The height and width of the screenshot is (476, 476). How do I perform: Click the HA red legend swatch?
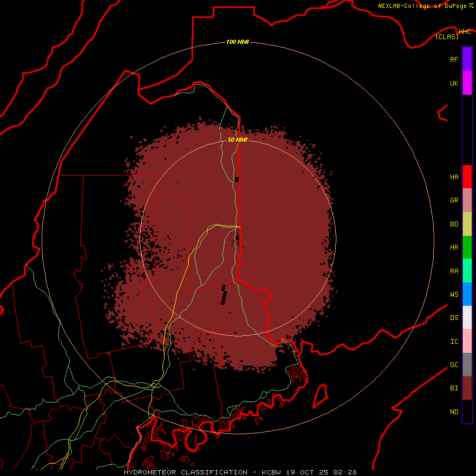pyautogui.click(x=467, y=177)
